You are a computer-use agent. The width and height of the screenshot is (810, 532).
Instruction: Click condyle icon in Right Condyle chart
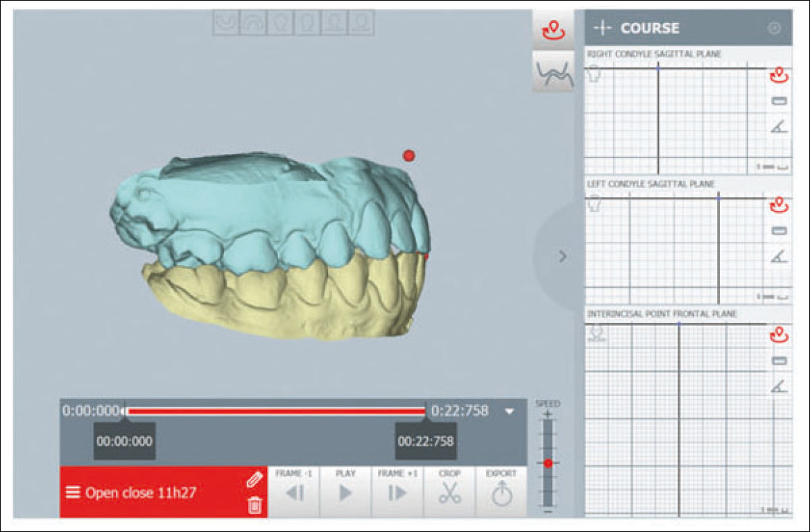coord(594,75)
